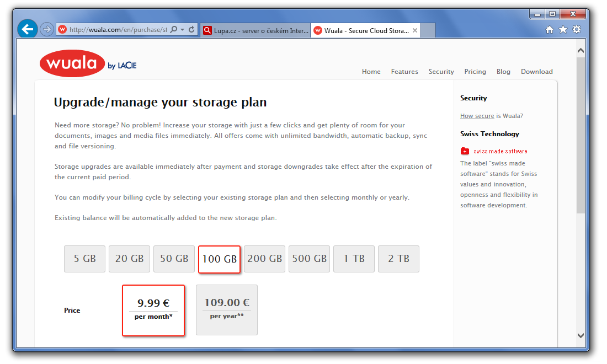Choose the 109.00 € per year billing

[227, 309]
